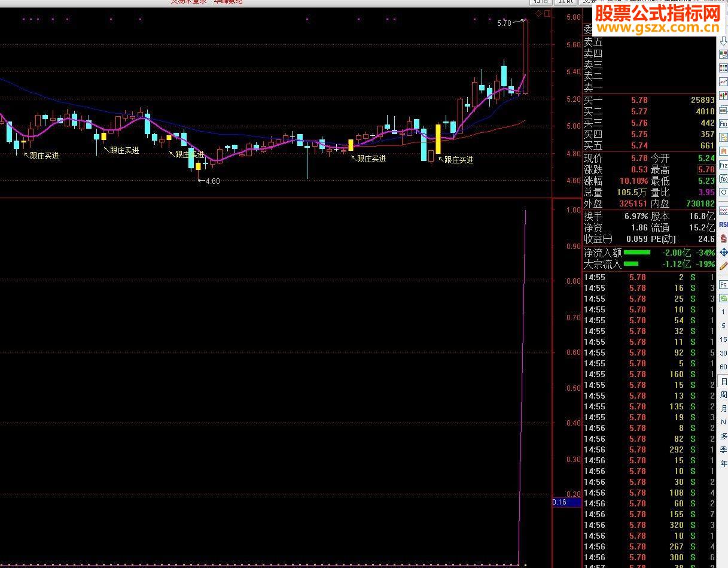Click the 买四 bid row at 5.75
728x568 pixels.
tap(649, 134)
